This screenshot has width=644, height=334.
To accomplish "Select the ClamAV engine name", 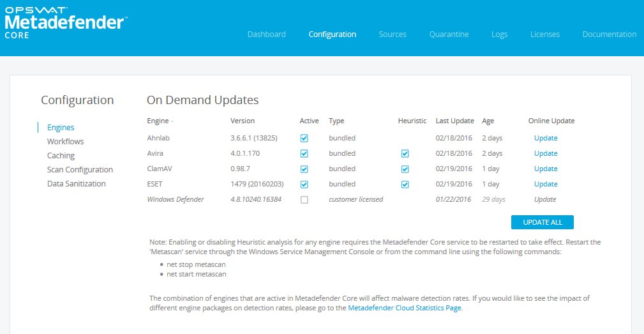I will 160,169.
